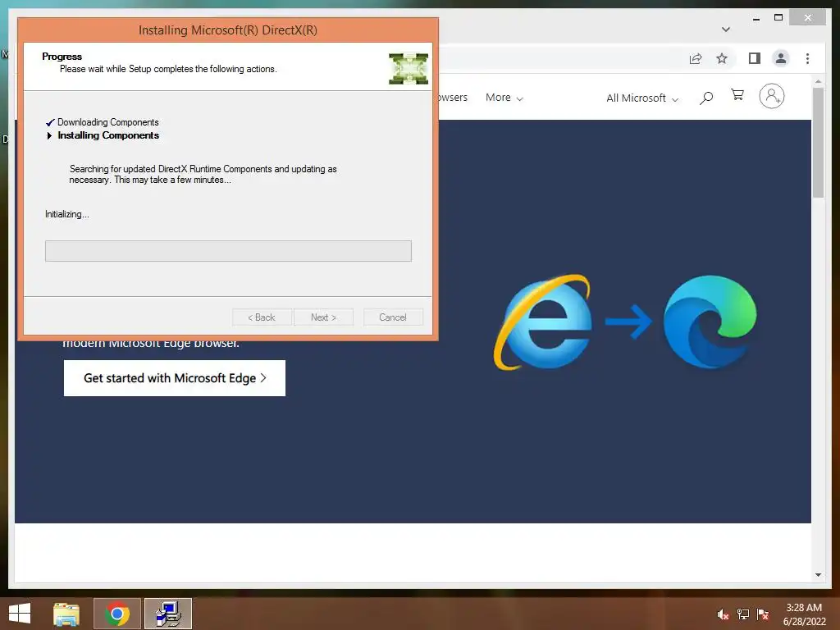The image size is (840, 630).
Task: Open File Explorer from the taskbar
Action: tap(66, 614)
